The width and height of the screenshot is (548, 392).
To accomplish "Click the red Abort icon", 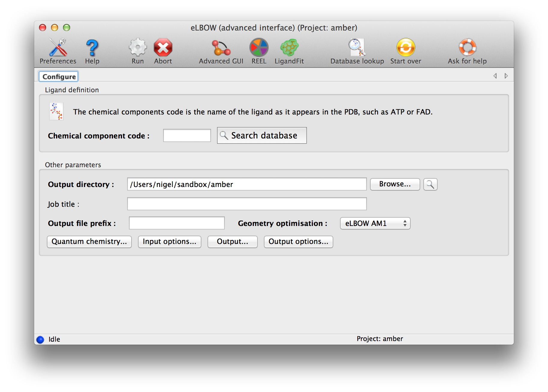I will click(x=163, y=48).
